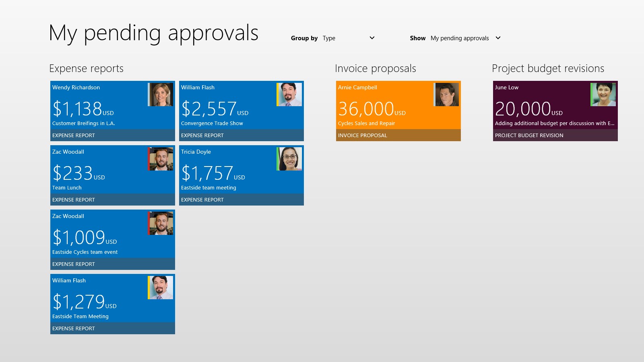644x362 pixels.
Task: Select the 36,000 USD invoice amount
Action: tap(371, 109)
